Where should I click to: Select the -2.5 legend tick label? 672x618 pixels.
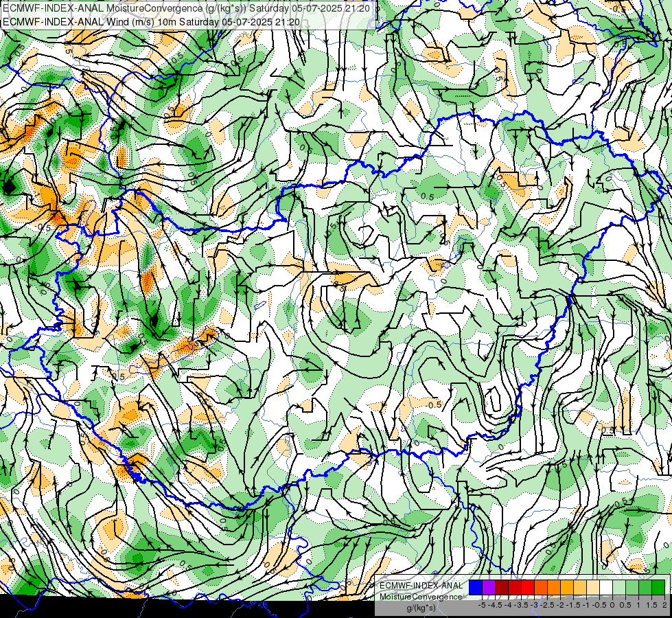click(547, 605)
